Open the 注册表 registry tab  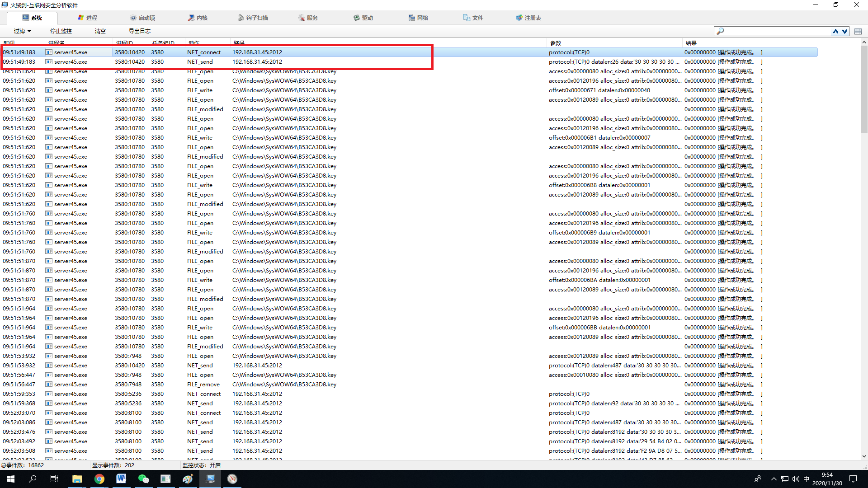pyautogui.click(x=528, y=18)
